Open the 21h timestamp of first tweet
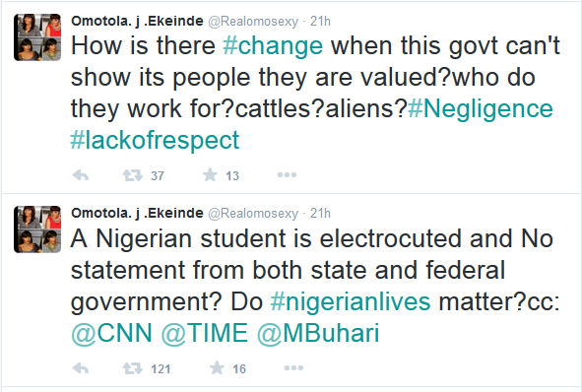Screen dimensions: 582x392 pyautogui.click(x=320, y=21)
